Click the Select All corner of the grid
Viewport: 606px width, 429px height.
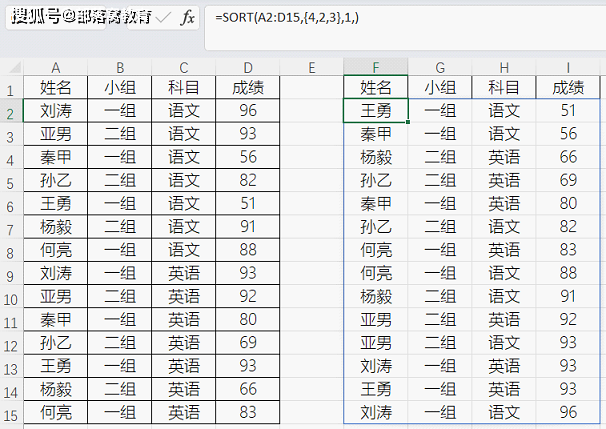(x=10, y=67)
